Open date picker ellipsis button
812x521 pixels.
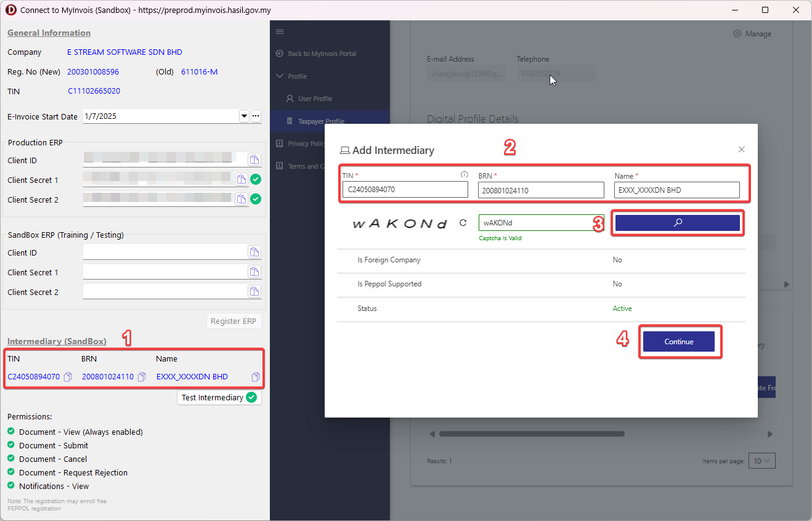256,116
